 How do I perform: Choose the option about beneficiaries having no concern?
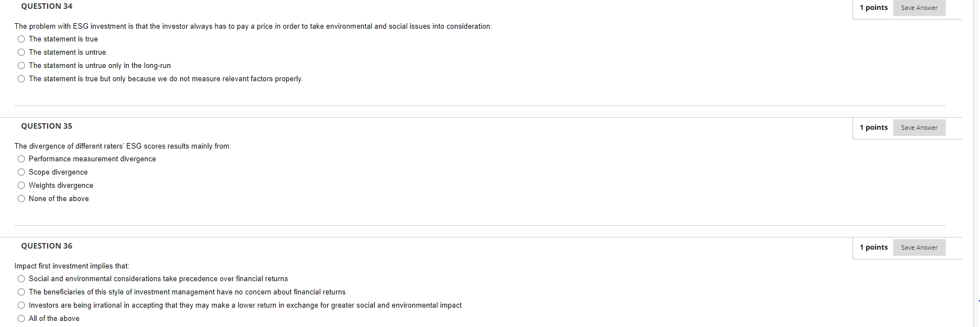point(21,292)
